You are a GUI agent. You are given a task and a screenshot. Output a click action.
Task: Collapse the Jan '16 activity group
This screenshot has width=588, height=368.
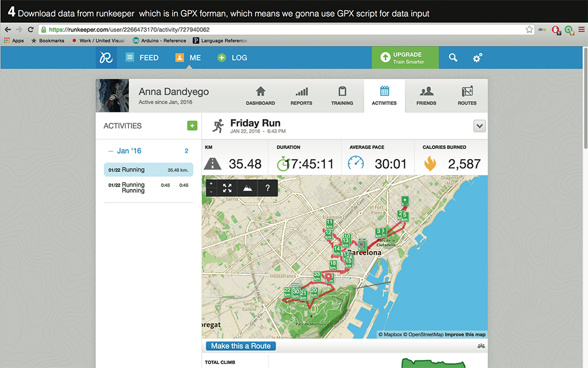pyautogui.click(x=110, y=150)
